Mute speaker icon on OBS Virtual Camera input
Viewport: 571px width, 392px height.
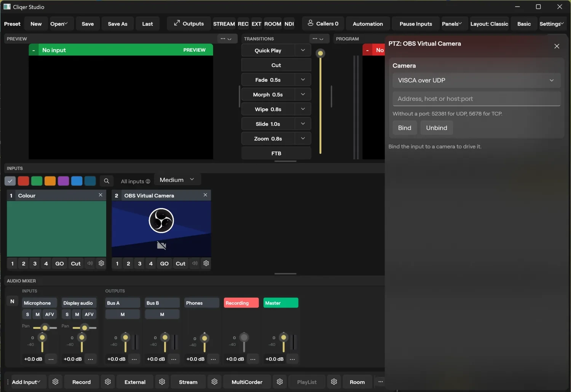point(195,263)
